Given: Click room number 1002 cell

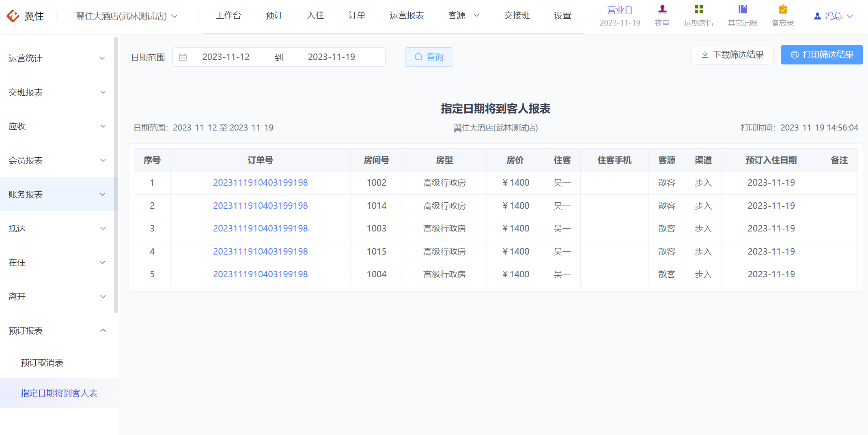Looking at the screenshot, I should point(377,183).
